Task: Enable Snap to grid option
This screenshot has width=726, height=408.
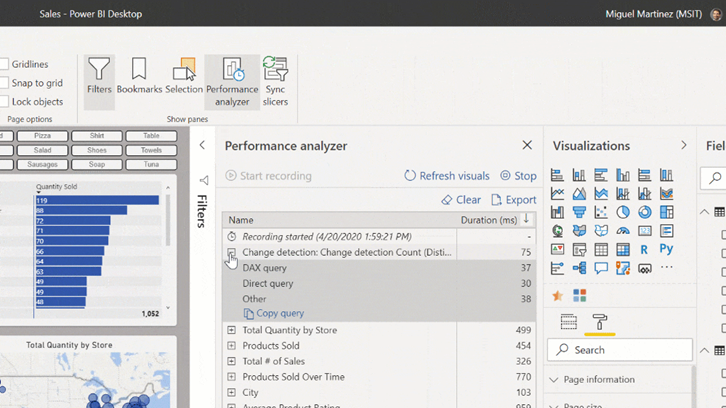Action: (x=5, y=83)
